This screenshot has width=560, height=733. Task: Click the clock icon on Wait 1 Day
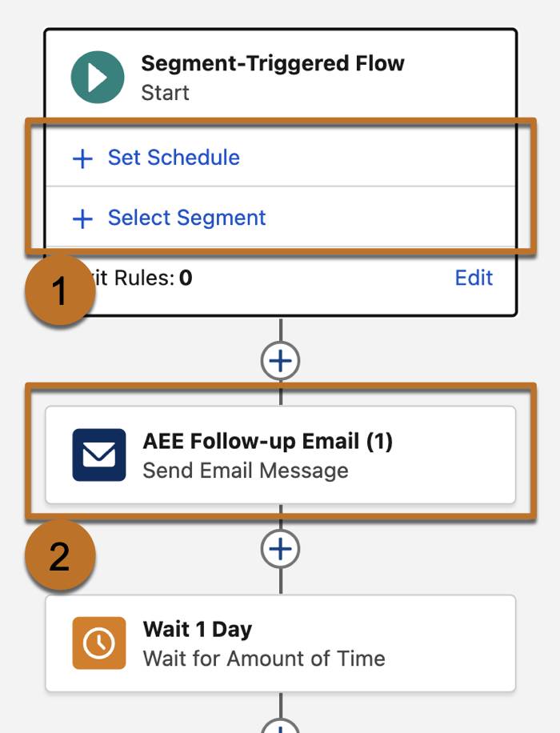[x=98, y=643]
